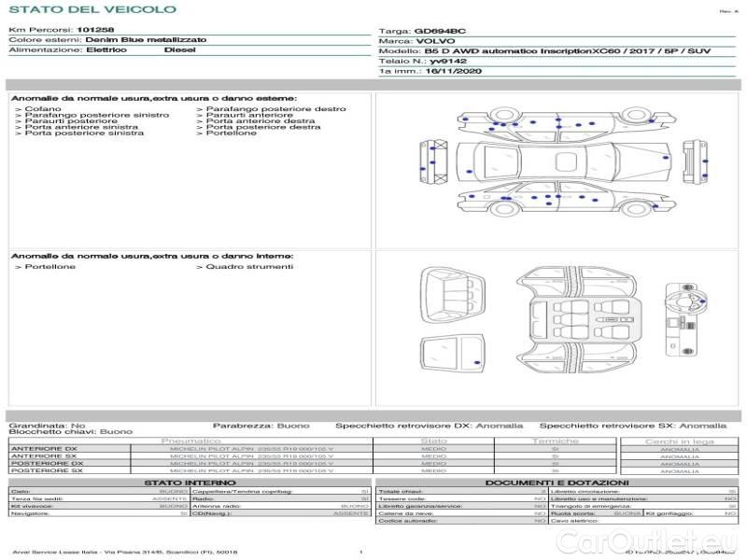Click the Pneumatico column header
The height and width of the screenshot is (560, 747).
190,441
